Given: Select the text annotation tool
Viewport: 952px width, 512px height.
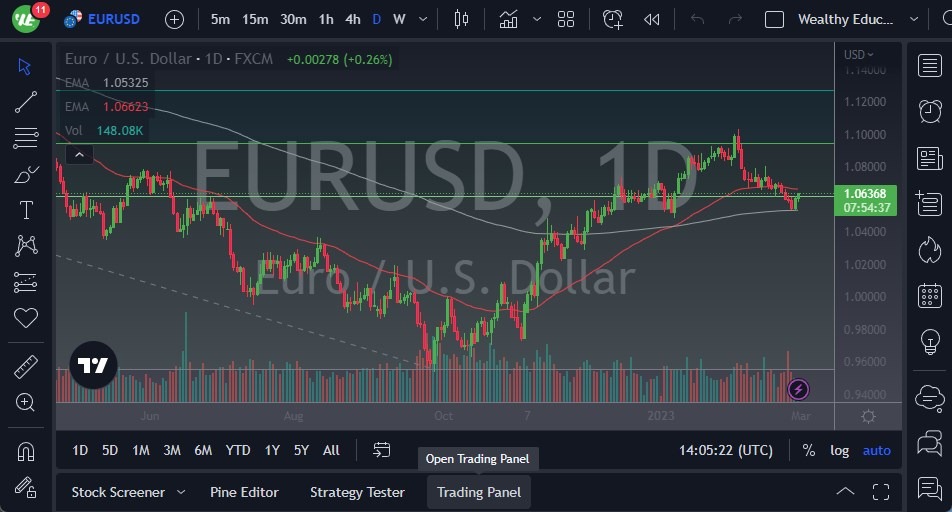Looking at the screenshot, I should click(x=26, y=210).
